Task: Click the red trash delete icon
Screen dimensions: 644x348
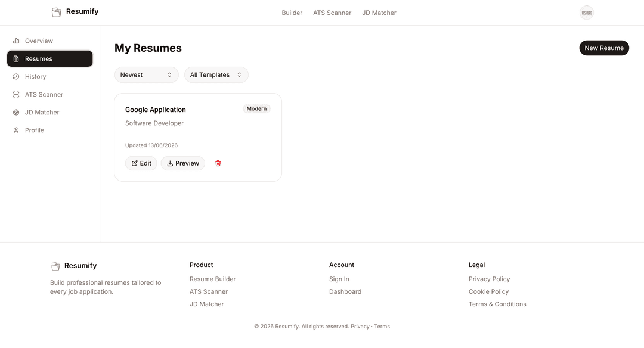Action: (218, 163)
